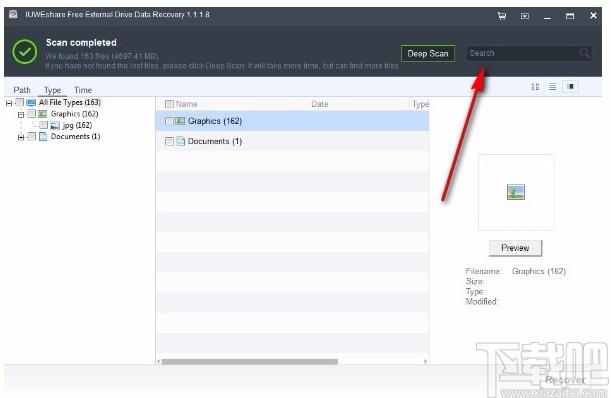
Task: Tick the Name header select-all checkbox
Action: [x=169, y=104]
